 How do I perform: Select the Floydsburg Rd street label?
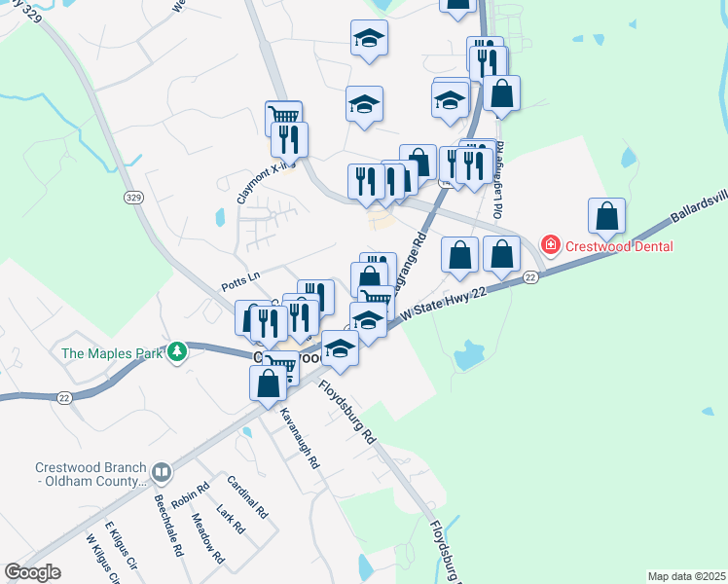click(346, 412)
